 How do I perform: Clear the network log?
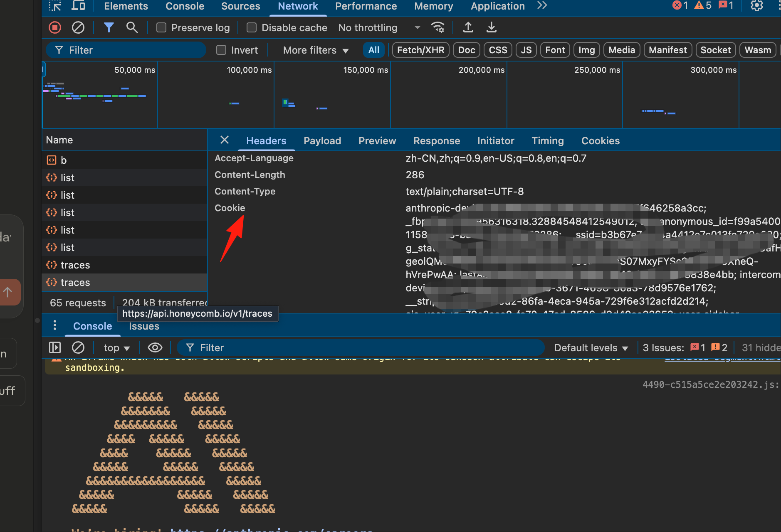pyautogui.click(x=78, y=27)
